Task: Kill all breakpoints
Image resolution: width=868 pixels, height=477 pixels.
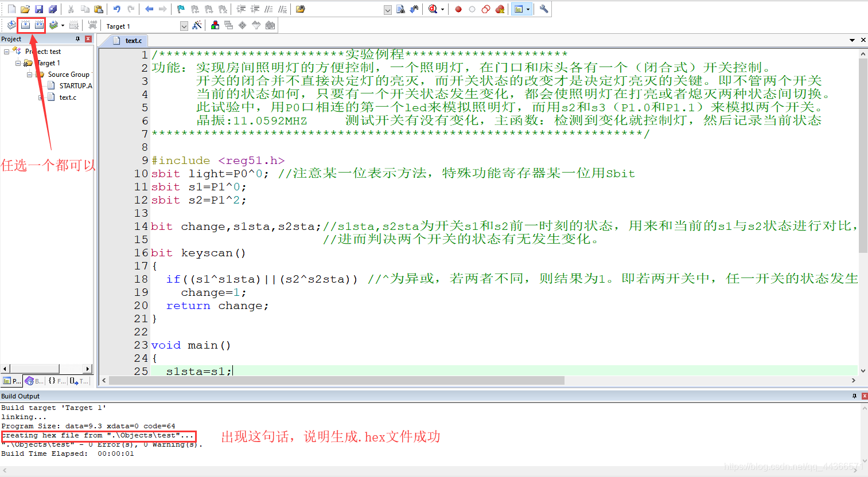Action: click(x=500, y=9)
